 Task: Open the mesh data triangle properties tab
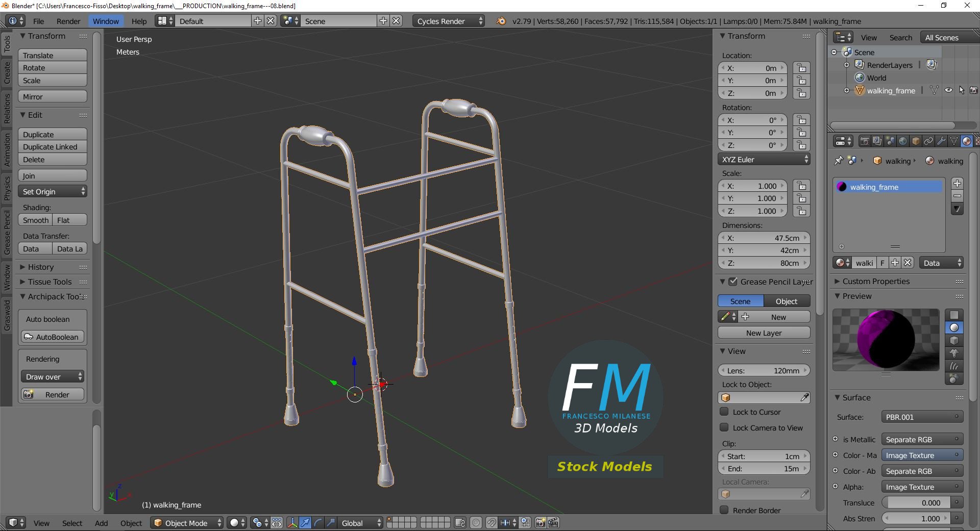954,141
